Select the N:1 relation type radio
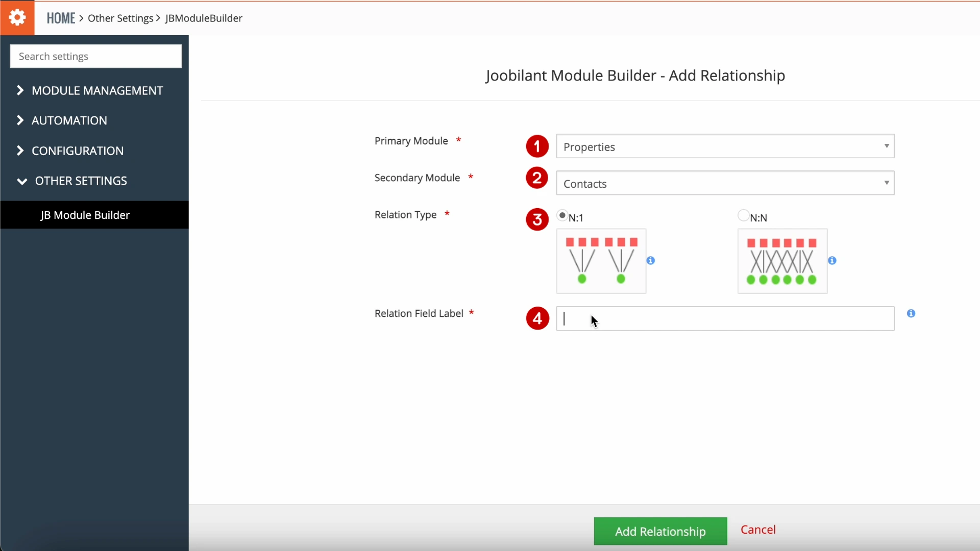 point(562,215)
